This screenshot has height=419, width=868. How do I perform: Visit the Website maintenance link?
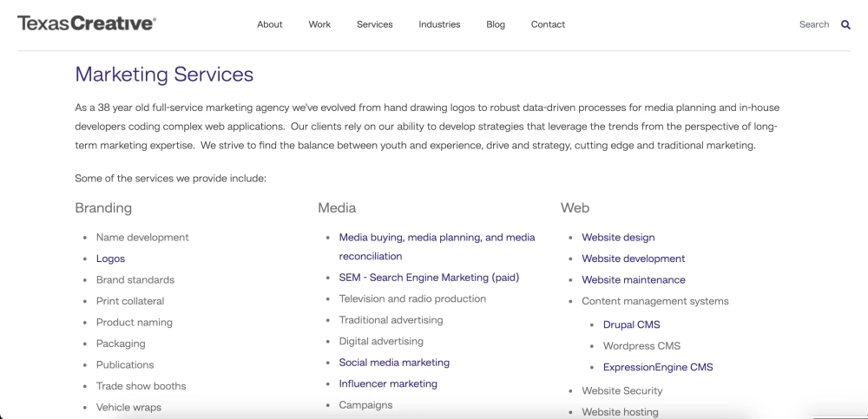634,280
